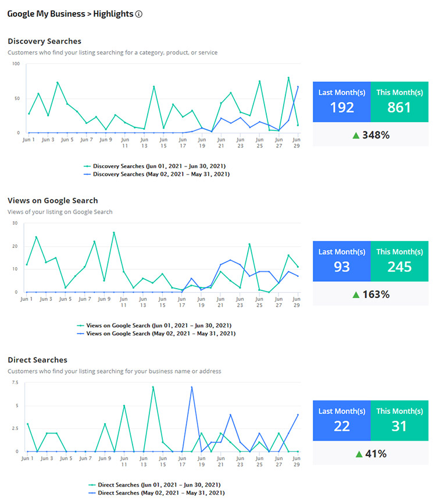Screen dimensions: 436x504
Task: Click the This Month(s) 31 card
Action: coord(399,421)
